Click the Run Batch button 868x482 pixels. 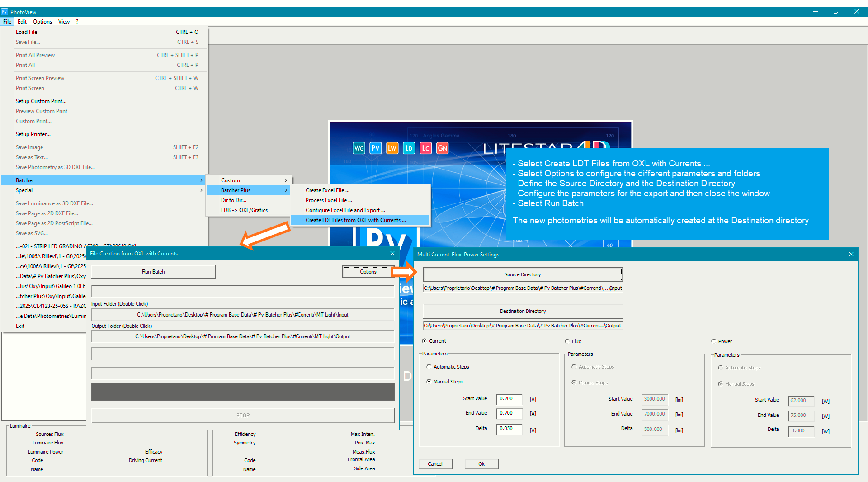click(153, 272)
